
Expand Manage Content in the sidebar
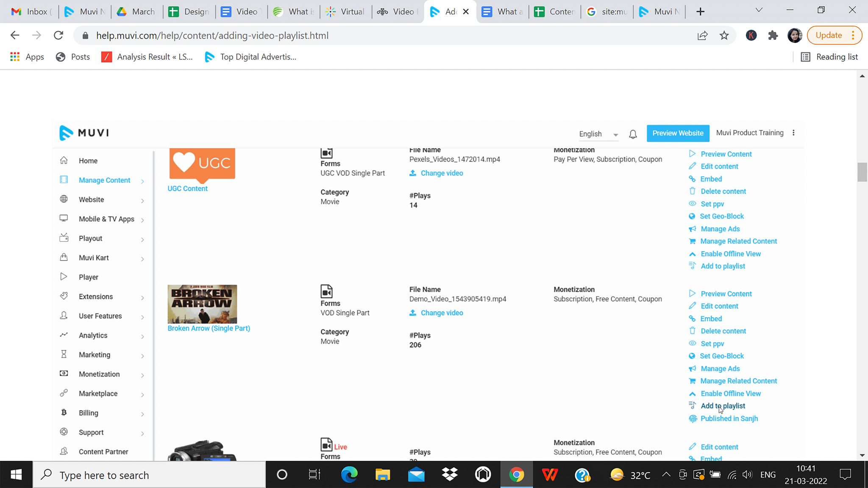tap(104, 180)
